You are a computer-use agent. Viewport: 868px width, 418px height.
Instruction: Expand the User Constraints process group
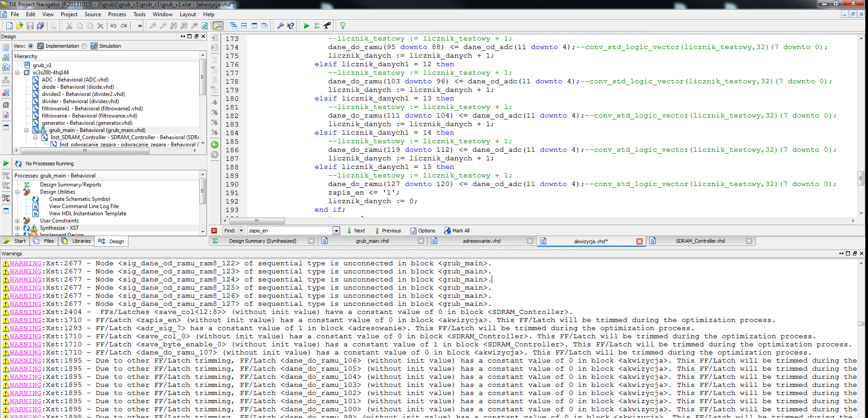coord(18,221)
